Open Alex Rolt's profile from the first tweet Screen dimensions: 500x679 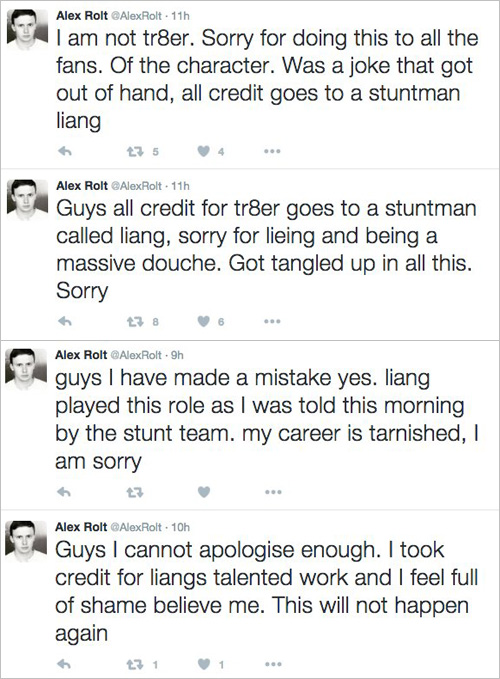coord(82,16)
